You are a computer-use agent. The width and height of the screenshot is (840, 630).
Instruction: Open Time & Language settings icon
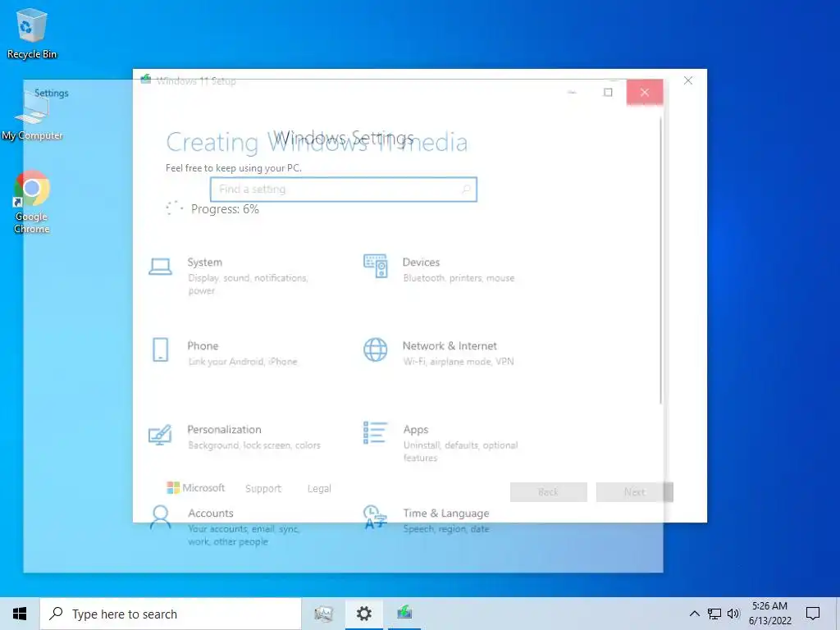click(374, 517)
